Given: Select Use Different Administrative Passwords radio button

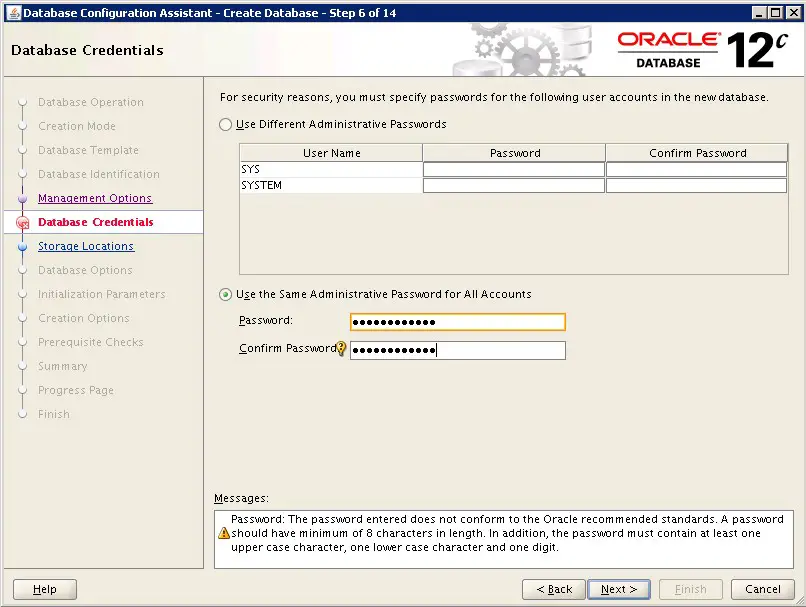Looking at the screenshot, I should point(225,124).
